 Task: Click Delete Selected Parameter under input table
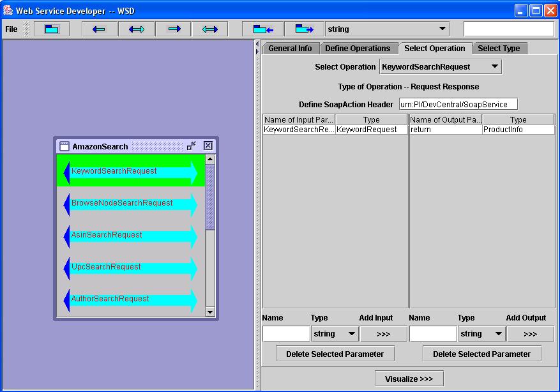335,354
